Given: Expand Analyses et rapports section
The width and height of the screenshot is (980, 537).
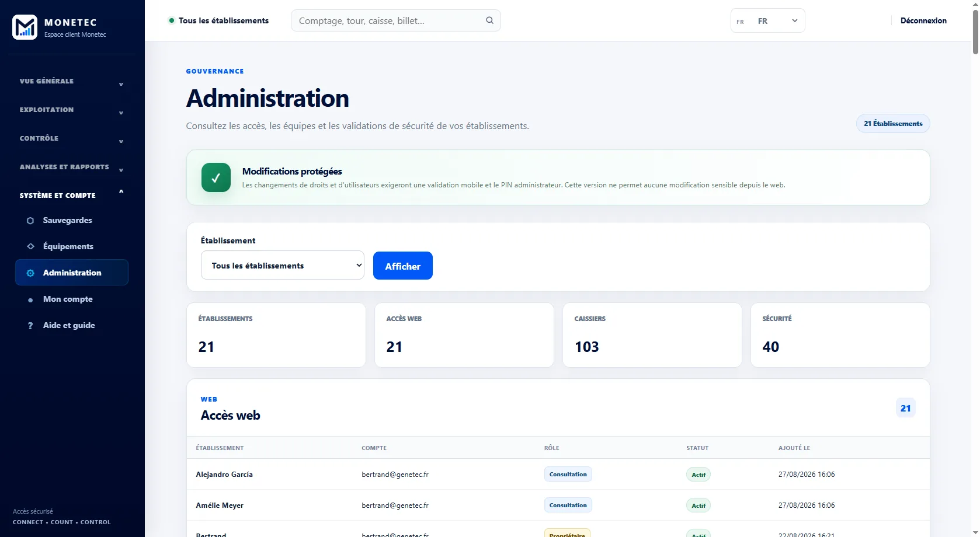Looking at the screenshot, I should point(71,167).
